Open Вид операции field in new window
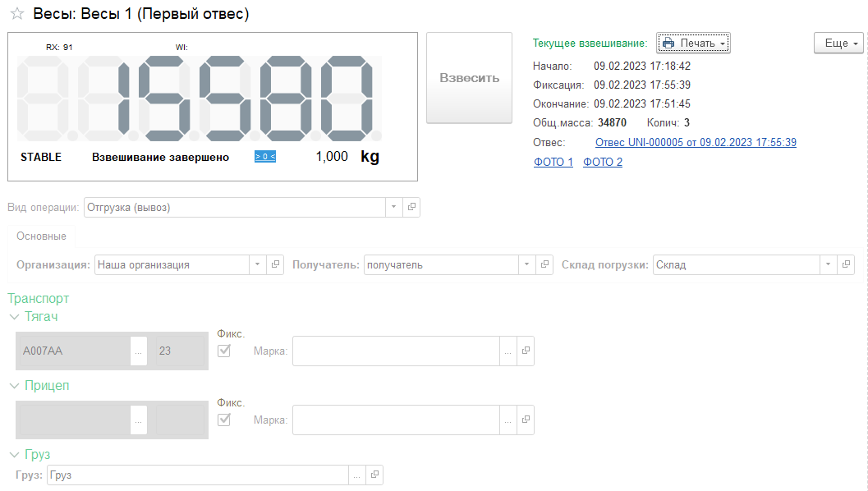Viewport: 868px width, 491px height. pos(411,208)
